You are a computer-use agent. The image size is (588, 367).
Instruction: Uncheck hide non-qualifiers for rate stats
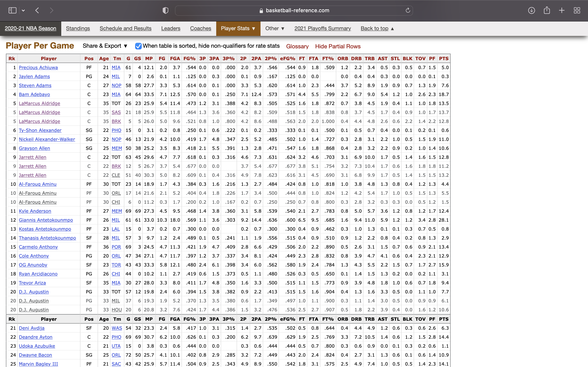138,46
